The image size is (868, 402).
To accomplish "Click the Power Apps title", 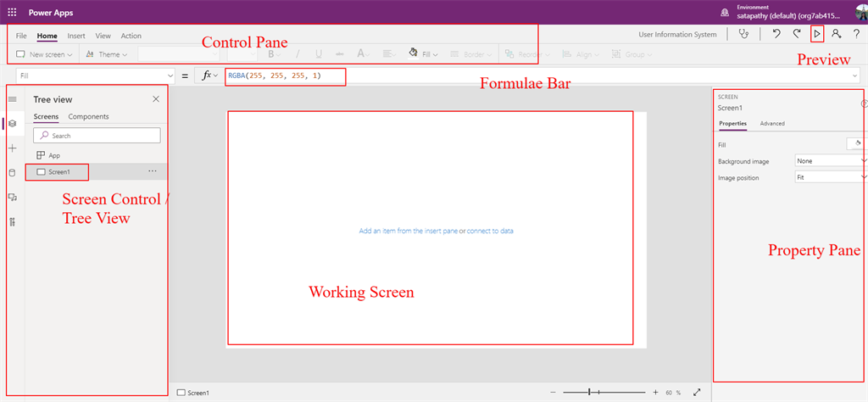I will point(51,12).
